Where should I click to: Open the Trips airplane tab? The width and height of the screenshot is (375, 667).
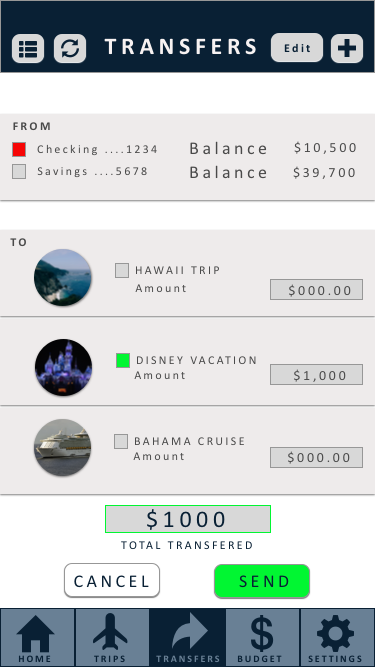coord(112,637)
